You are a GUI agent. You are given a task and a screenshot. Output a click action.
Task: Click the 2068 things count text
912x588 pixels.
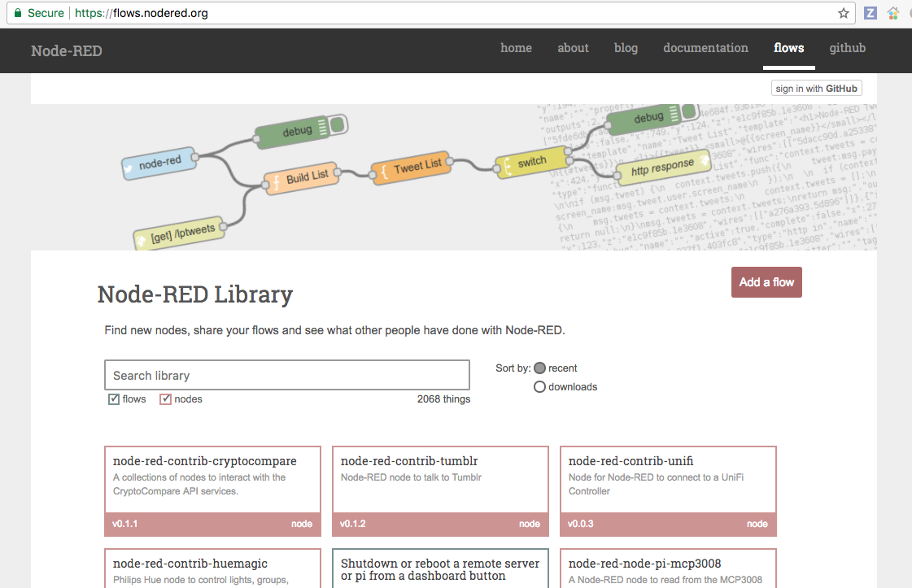coord(443,399)
